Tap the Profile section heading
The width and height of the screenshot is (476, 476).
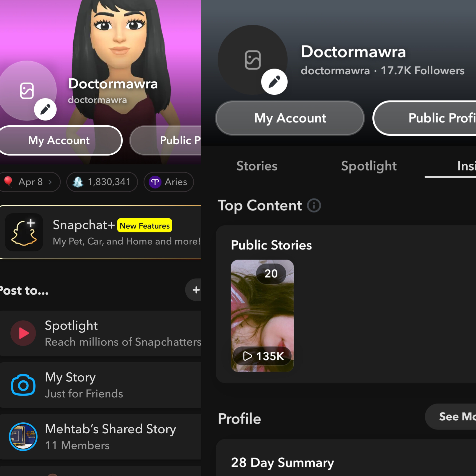tap(239, 419)
